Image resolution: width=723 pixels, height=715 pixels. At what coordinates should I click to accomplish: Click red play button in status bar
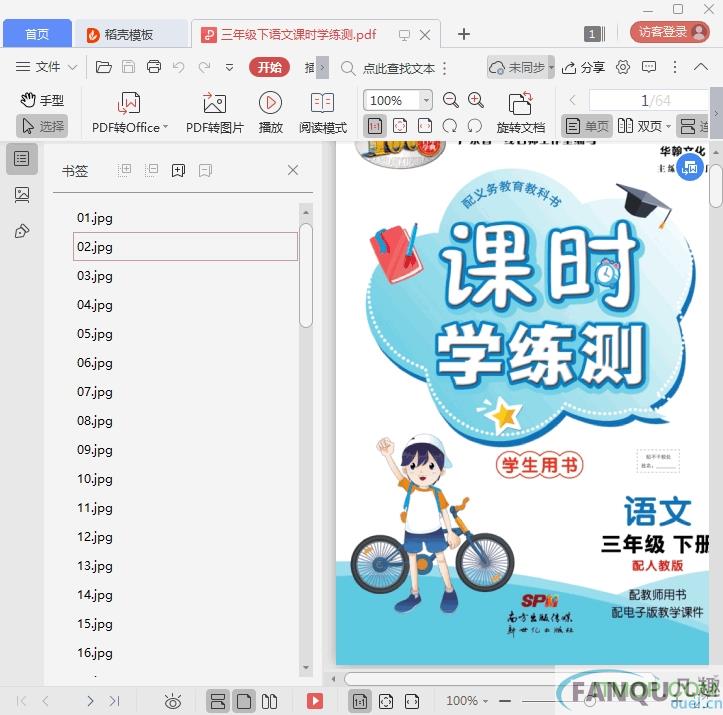tap(315, 701)
